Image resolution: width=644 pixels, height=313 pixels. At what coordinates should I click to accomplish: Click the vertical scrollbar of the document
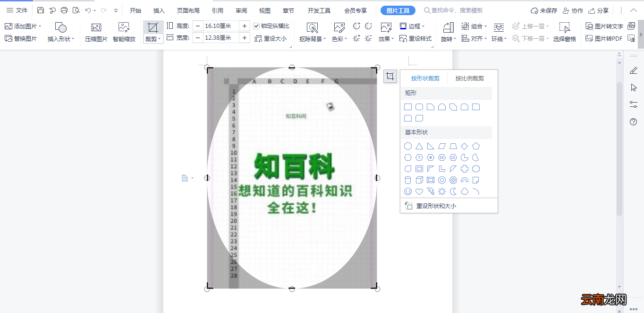[619, 149]
